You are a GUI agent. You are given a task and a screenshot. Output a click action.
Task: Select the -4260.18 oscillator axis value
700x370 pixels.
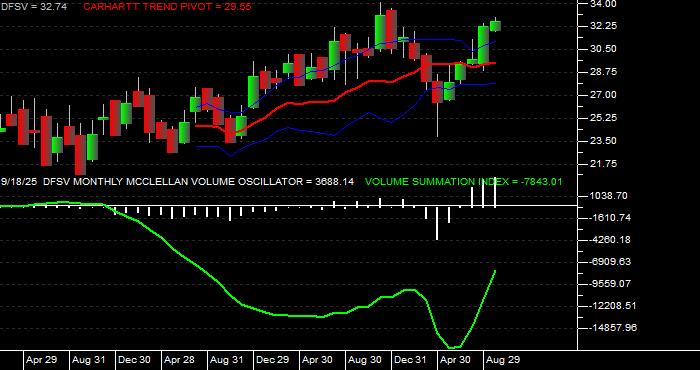[610, 240]
